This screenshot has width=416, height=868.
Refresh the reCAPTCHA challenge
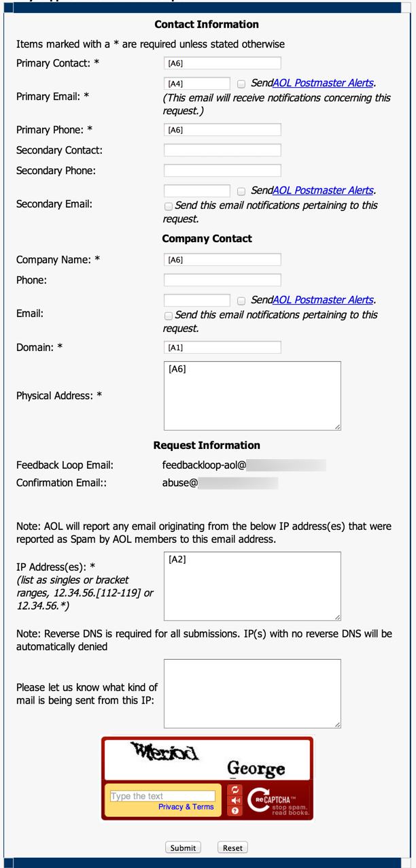[x=236, y=790]
